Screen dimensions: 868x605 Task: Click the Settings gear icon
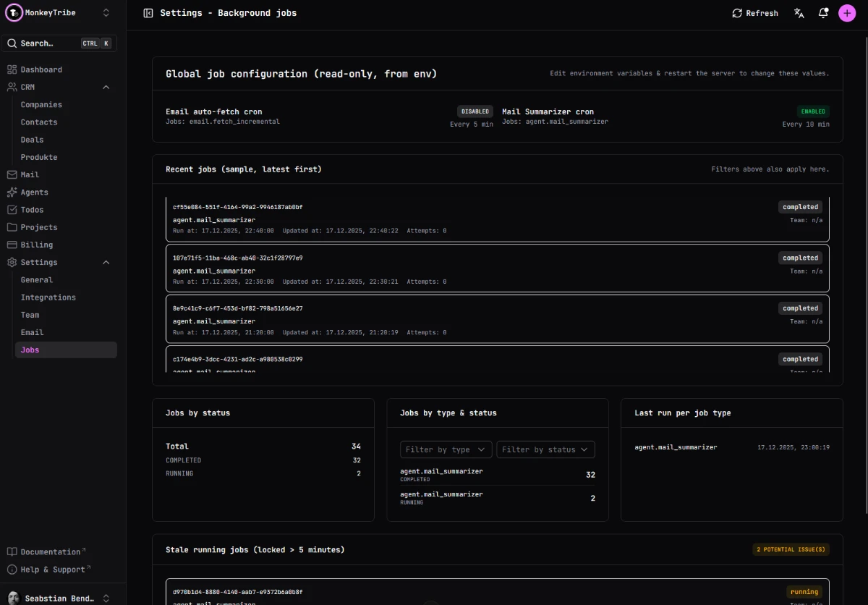point(12,262)
